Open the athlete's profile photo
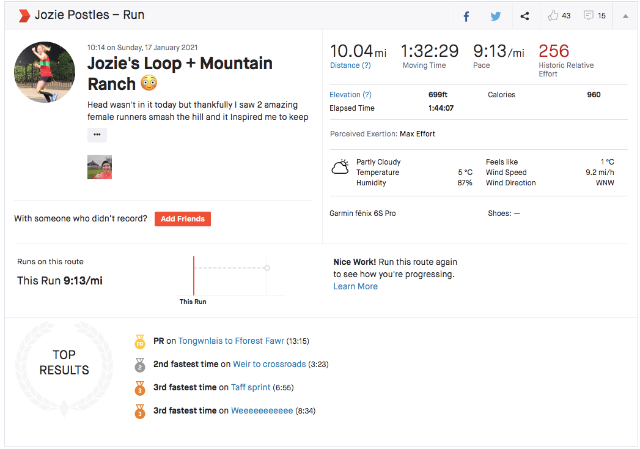The image size is (640, 449). pos(45,72)
